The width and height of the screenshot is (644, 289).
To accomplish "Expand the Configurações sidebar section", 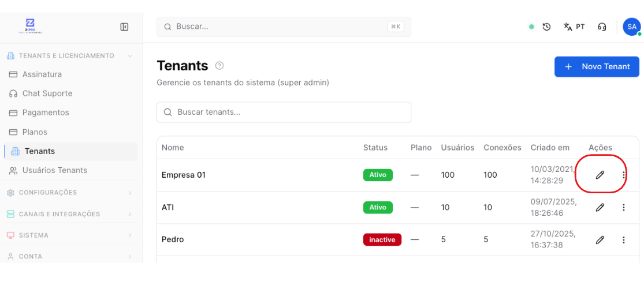I will pyautogui.click(x=70, y=193).
